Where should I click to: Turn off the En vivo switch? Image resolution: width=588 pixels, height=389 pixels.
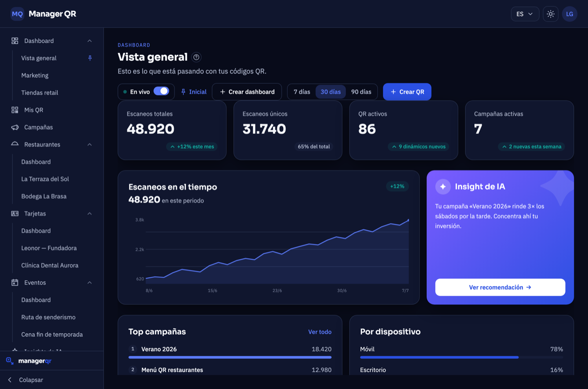pyautogui.click(x=161, y=91)
